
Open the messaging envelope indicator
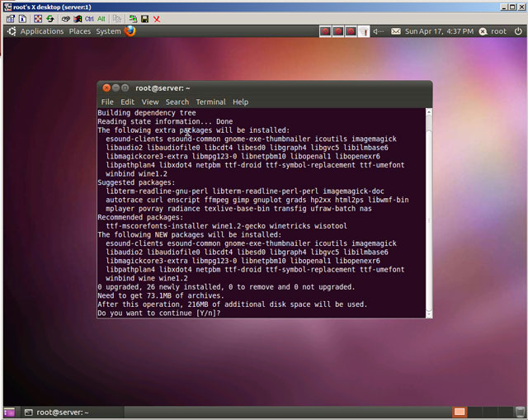point(396,31)
